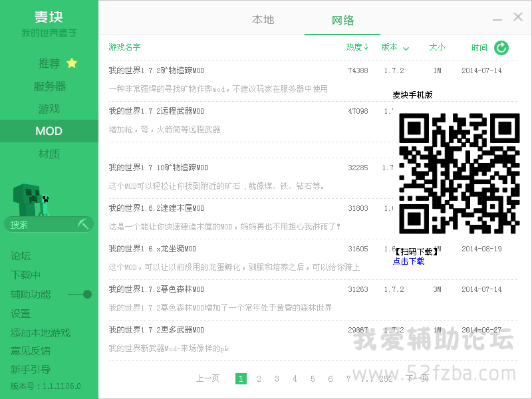This screenshot has height=399, width=532.
Task: Select MOD in the sidebar
Action: coord(49,131)
